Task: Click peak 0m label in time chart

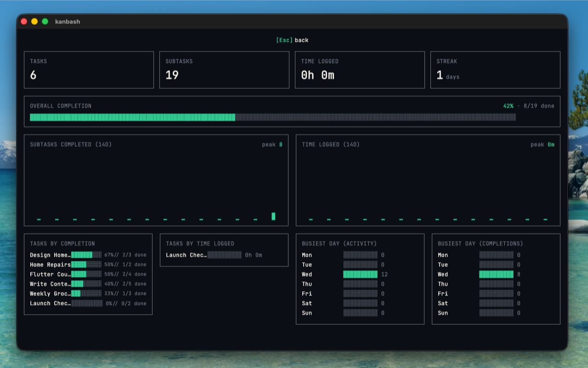Action: click(x=543, y=144)
